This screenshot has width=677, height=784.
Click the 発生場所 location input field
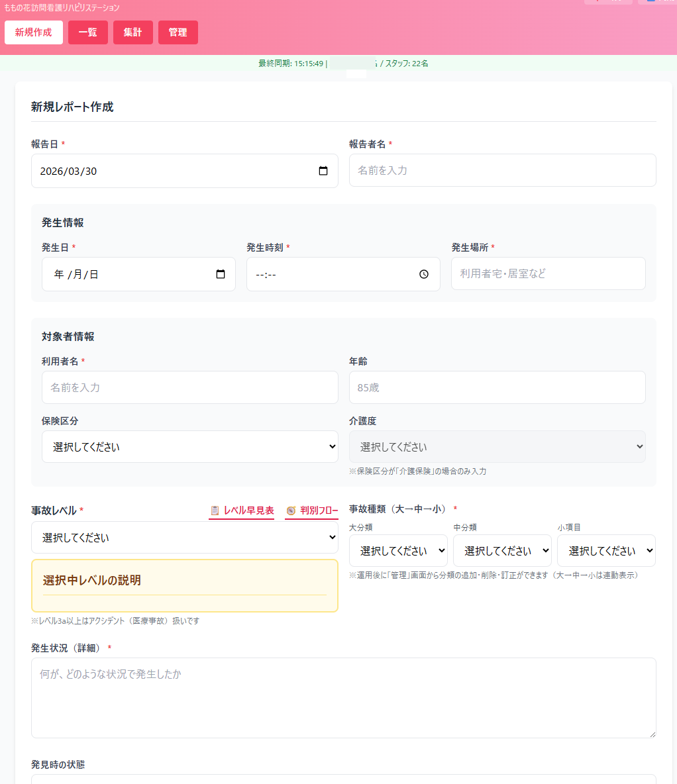[x=548, y=273]
